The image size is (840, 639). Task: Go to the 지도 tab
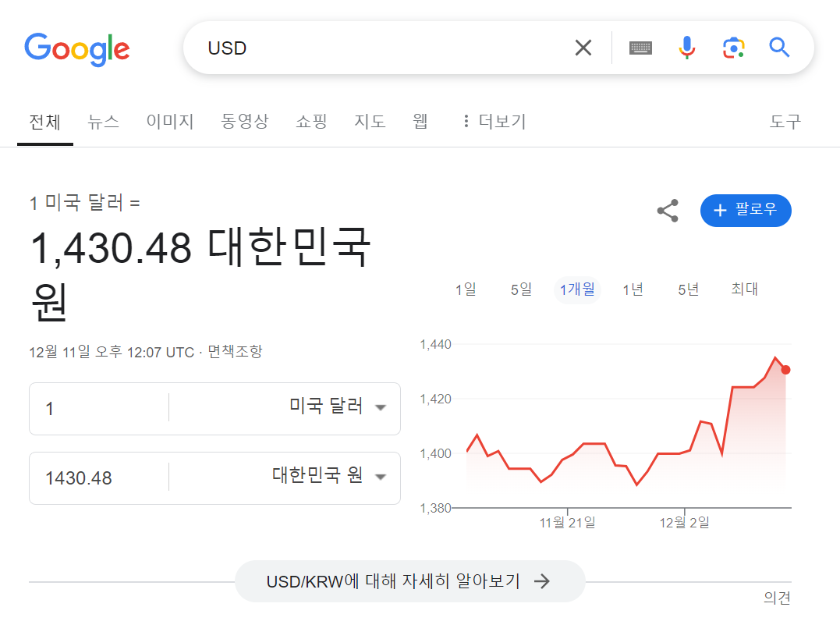(x=370, y=122)
